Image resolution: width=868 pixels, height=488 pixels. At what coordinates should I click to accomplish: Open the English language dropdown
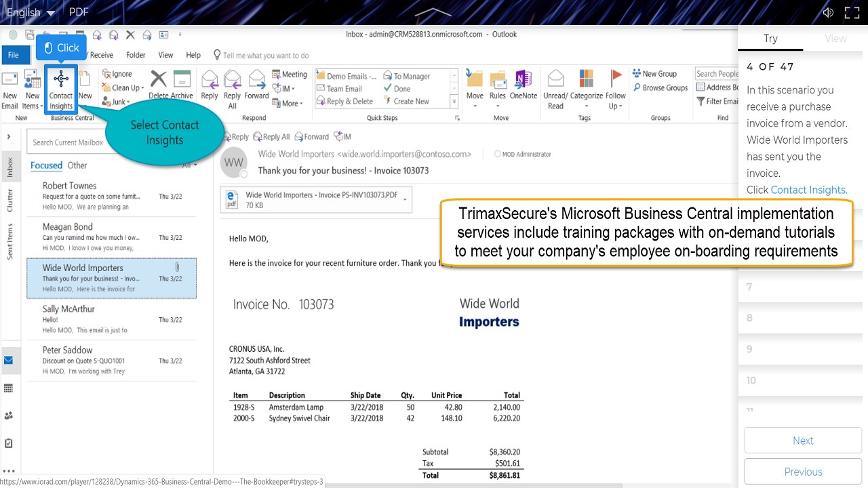coord(31,12)
